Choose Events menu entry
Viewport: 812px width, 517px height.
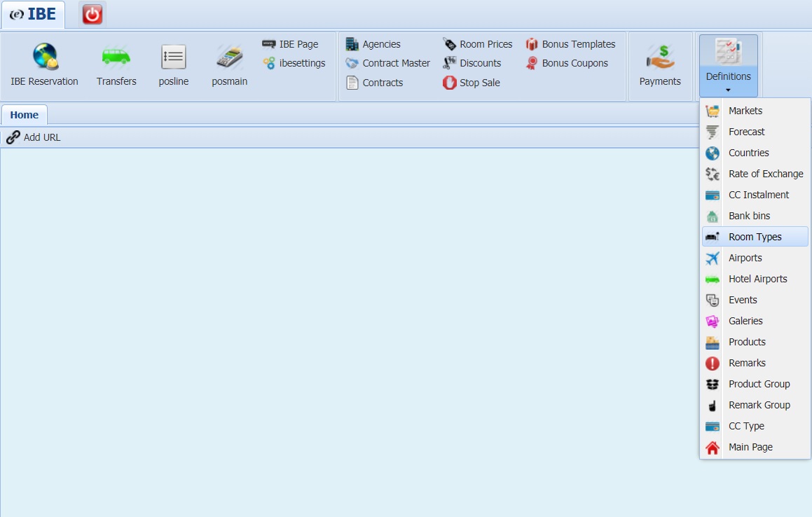[755, 300]
